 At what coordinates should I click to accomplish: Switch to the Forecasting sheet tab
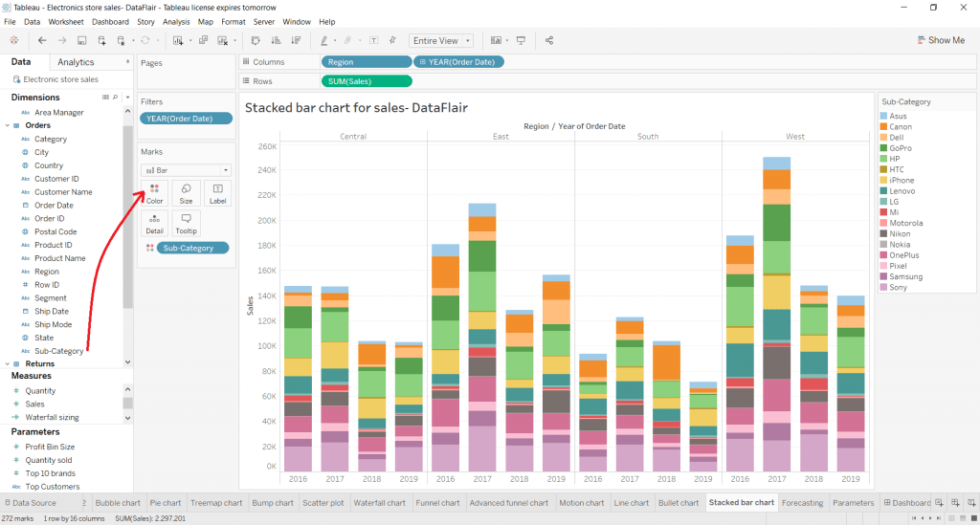click(802, 502)
